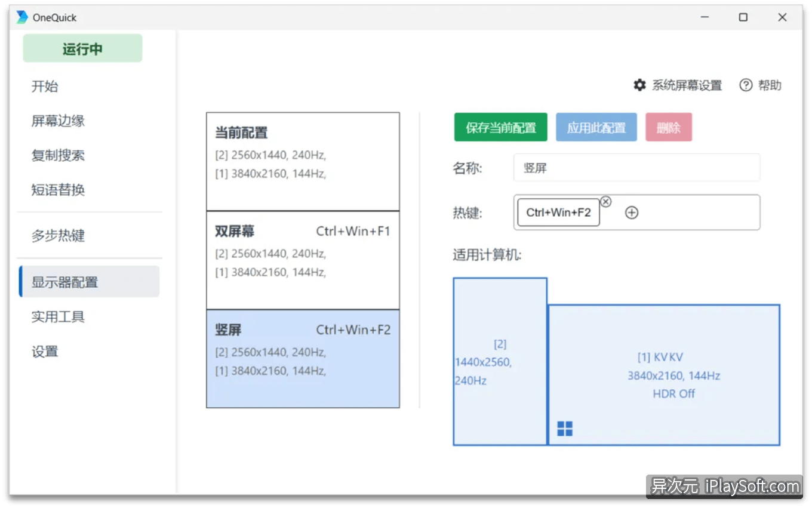Switch to the 实用工具 section
The width and height of the screenshot is (812, 508).
tap(57, 316)
